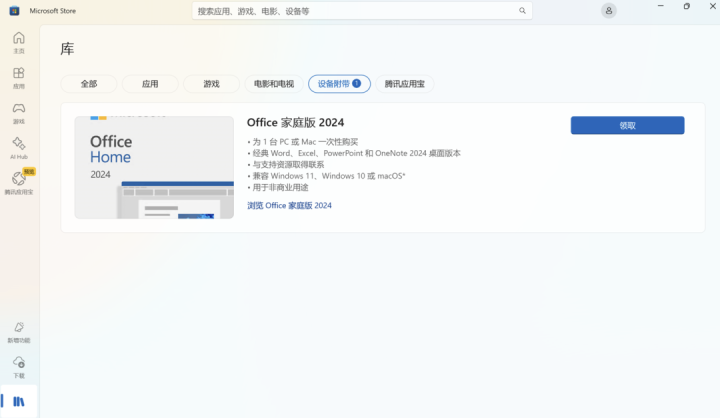Screen dimensions: 720x418
Task: Click the line 与支持资源取得联系
Action: pos(286,164)
